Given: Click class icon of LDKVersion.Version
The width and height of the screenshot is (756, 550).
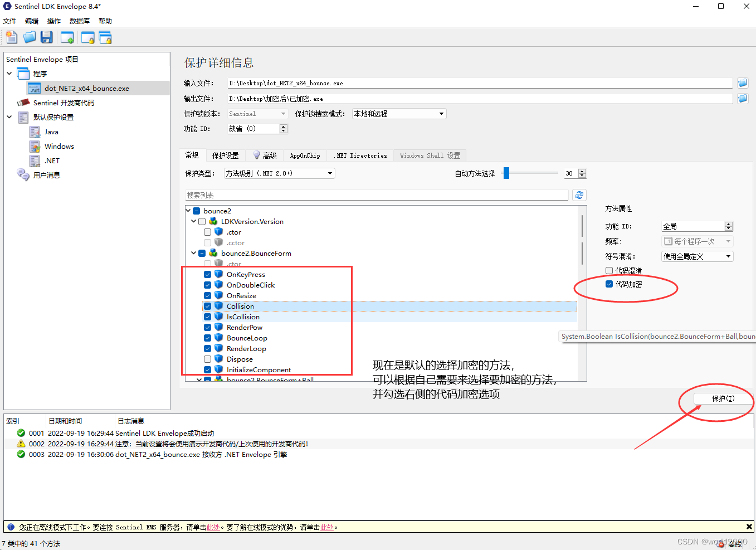Looking at the screenshot, I should (213, 221).
